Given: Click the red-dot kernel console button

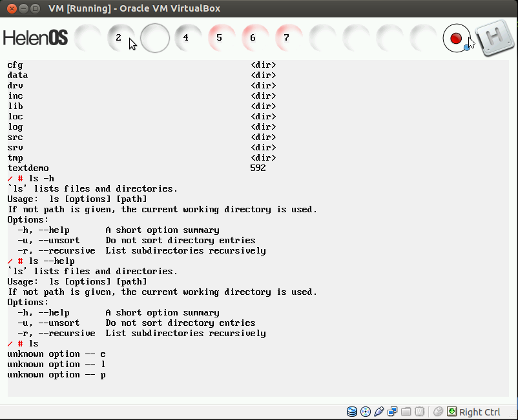Looking at the screenshot, I should point(456,38).
